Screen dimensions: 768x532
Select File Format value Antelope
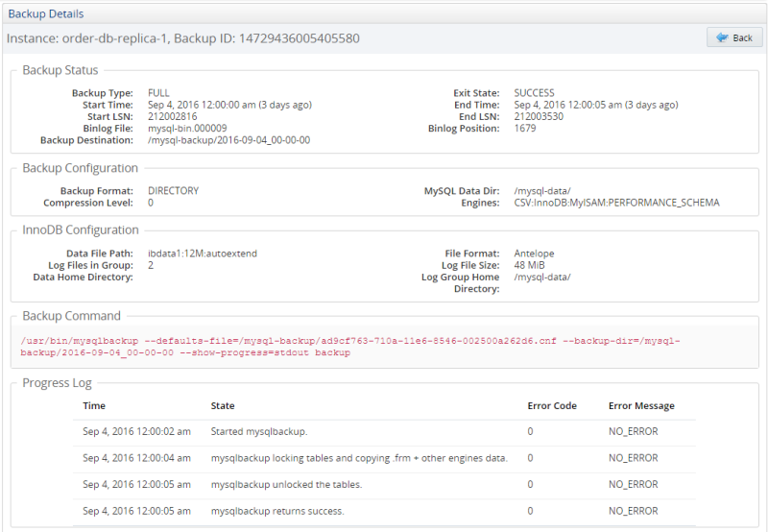coord(534,254)
